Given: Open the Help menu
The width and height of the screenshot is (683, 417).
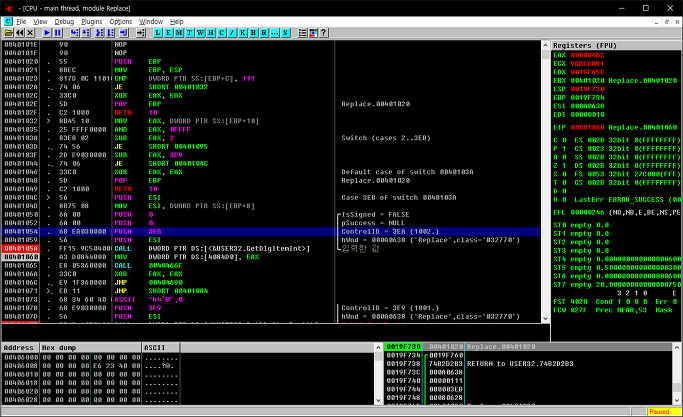Looking at the screenshot, I should click(177, 21).
